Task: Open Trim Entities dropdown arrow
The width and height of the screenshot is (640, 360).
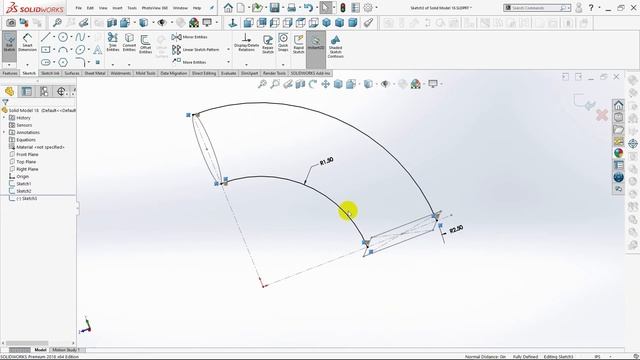Action: [113, 64]
